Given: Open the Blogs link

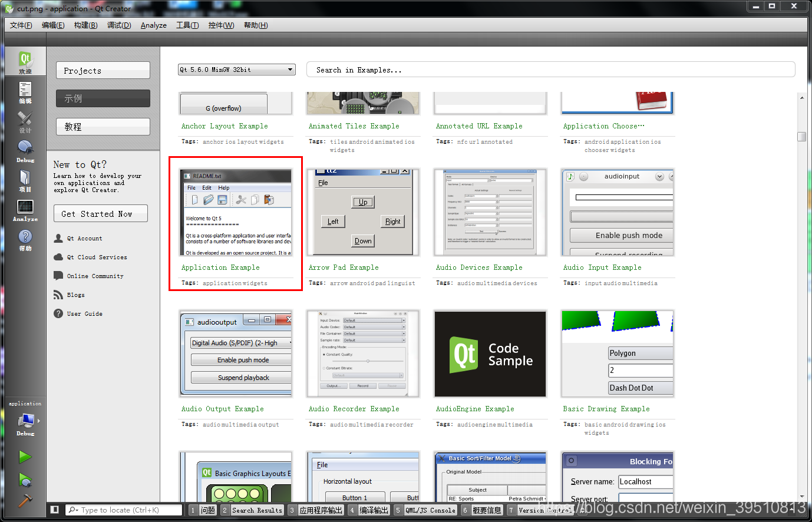Looking at the screenshot, I should 75,295.
